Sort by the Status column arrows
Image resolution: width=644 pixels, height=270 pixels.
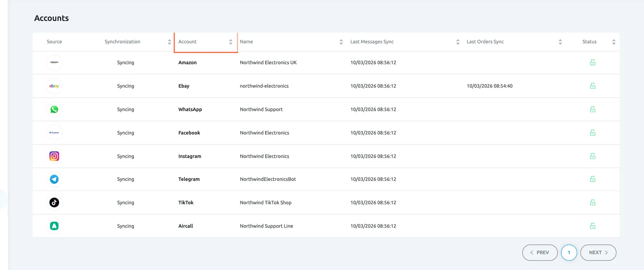coord(614,42)
